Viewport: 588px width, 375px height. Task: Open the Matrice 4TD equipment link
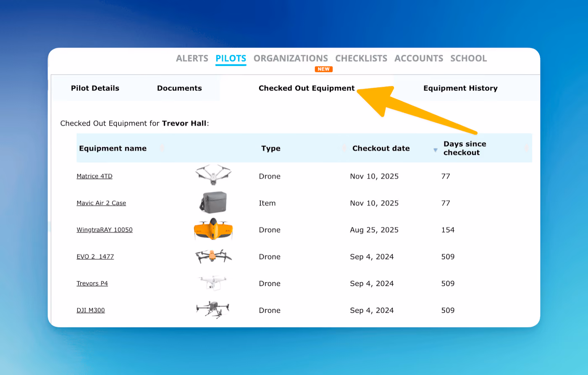click(x=94, y=176)
